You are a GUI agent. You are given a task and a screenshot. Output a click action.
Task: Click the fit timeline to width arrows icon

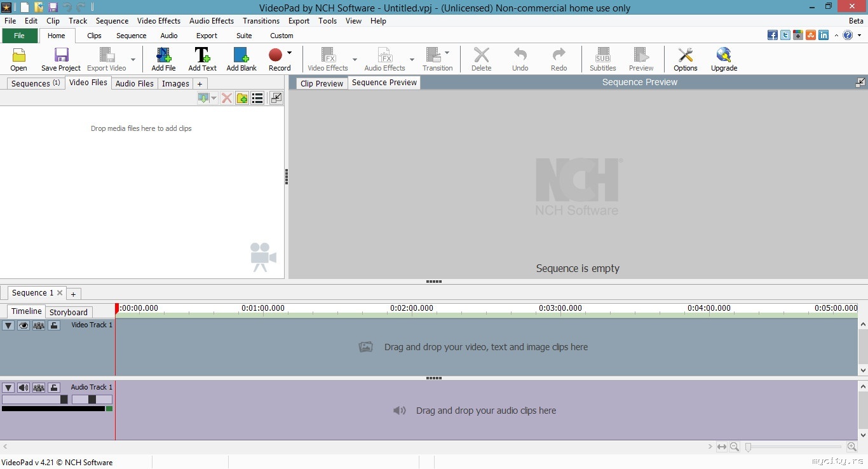(x=722, y=447)
